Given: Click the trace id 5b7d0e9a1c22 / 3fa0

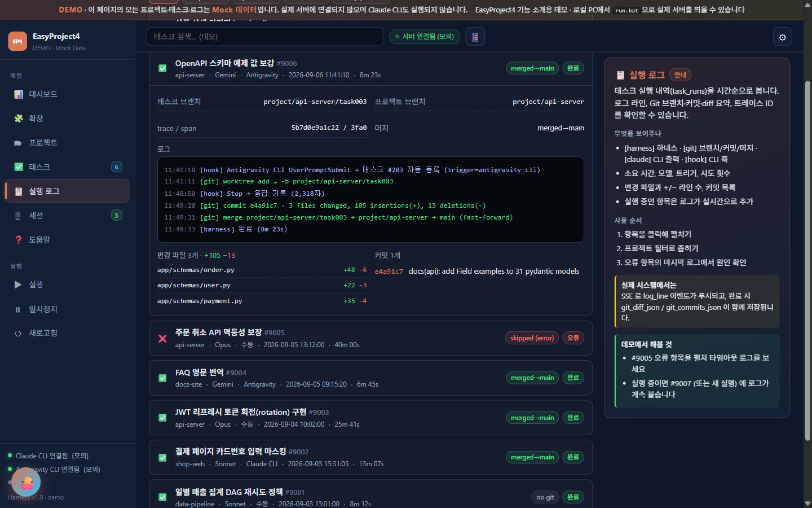Looking at the screenshot, I should 329,128.
